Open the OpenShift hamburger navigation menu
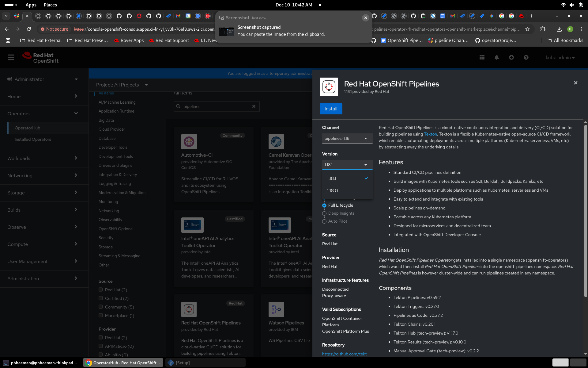This screenshot has width=588, height=368. [x=11, y=57]
